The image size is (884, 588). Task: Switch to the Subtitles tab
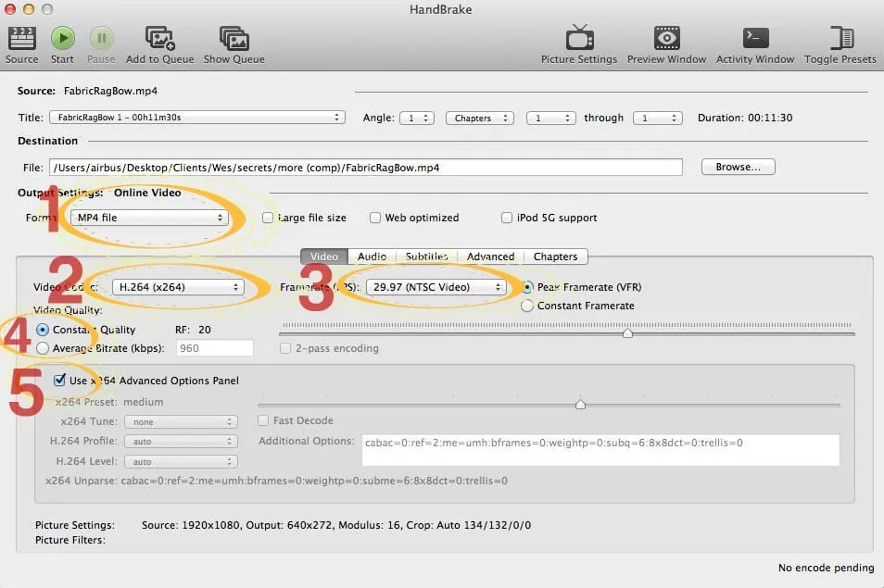coord(427,256)
